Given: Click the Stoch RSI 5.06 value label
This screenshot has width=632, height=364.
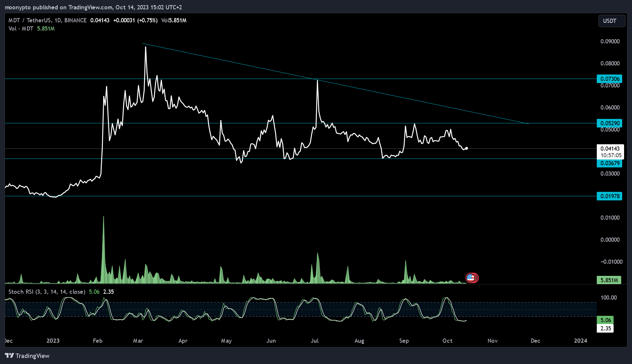Looking at the screenshot, I should pos(605,320).
